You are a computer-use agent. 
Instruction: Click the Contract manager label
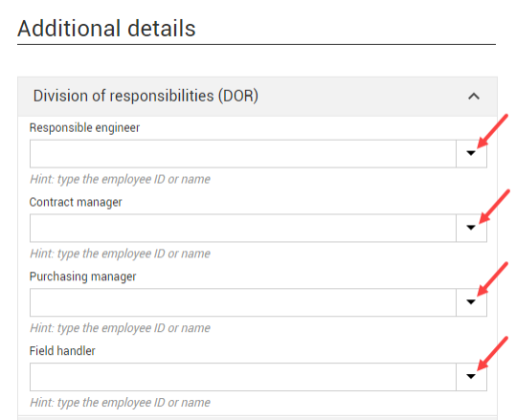tap(76, 202)
